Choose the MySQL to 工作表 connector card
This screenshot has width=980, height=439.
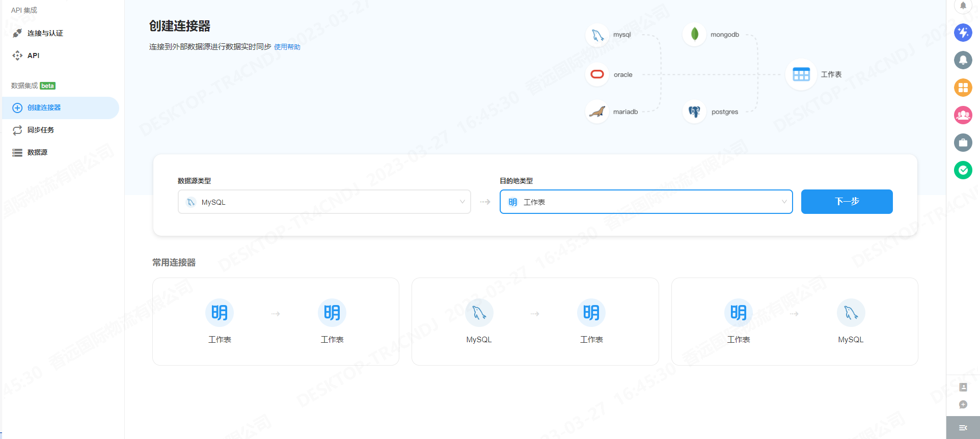point(535,321)
